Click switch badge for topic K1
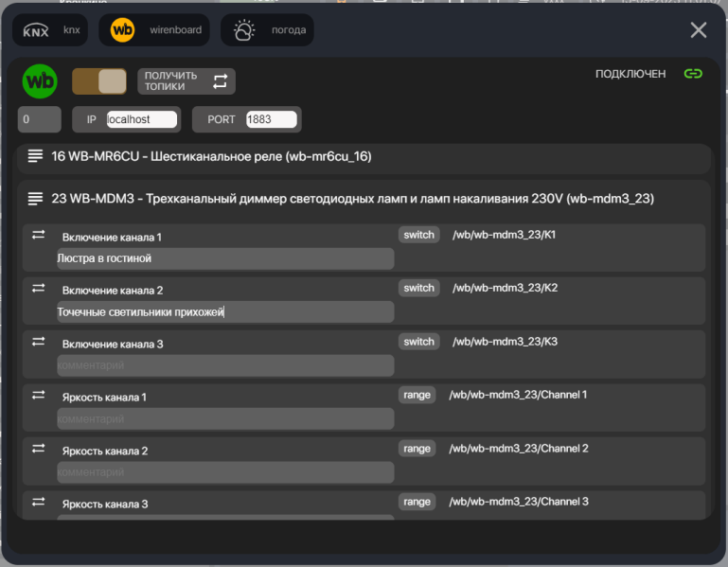Screen dimensions: 728x567 coord(418,235)
